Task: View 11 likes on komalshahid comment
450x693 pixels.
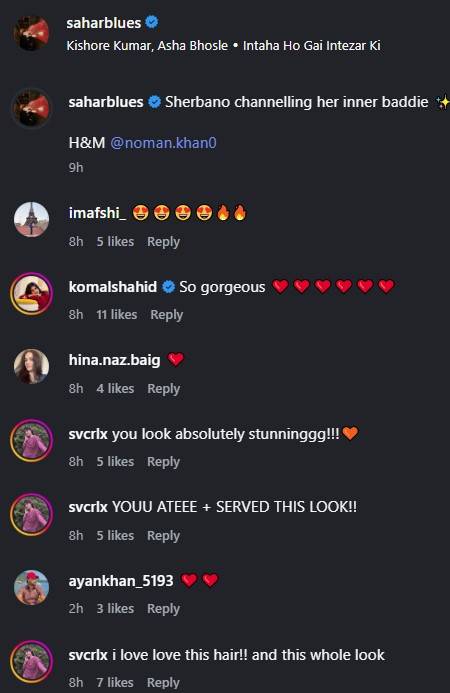Action: pos(116,315)
